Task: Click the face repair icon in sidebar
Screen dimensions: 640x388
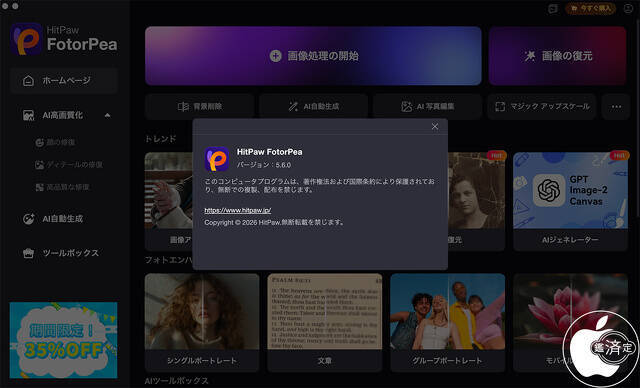Action: (40, 142)
